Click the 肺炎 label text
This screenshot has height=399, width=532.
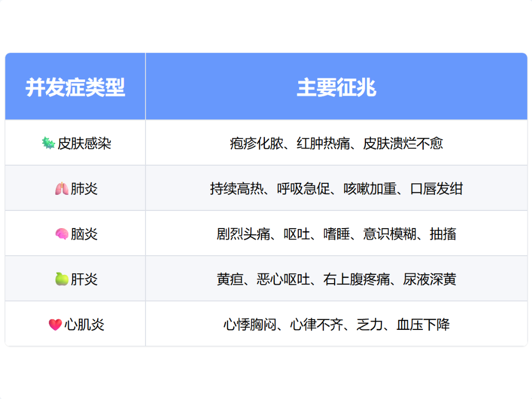click(84, 189)
